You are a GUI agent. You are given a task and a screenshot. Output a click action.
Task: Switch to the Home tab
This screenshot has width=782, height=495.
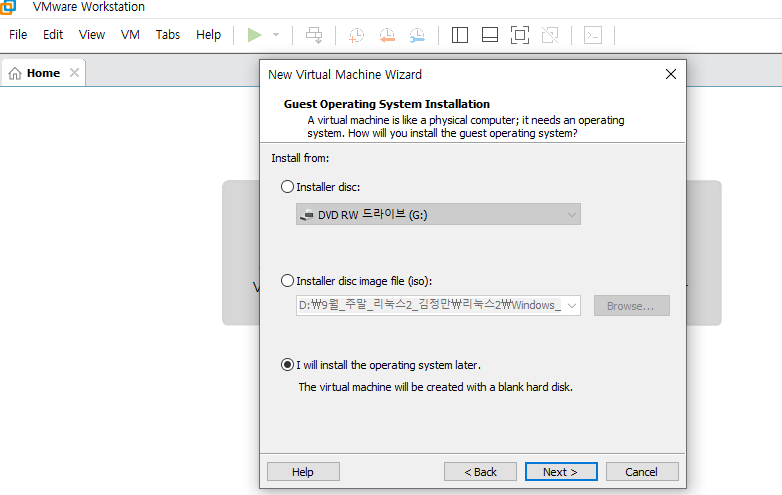tap(43, 73)
